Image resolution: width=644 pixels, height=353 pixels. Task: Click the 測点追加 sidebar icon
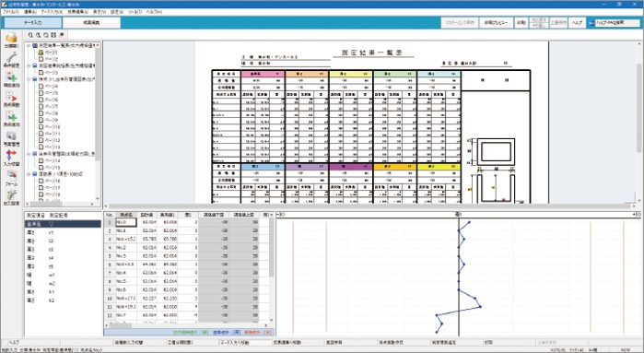[x=11, y=119]
